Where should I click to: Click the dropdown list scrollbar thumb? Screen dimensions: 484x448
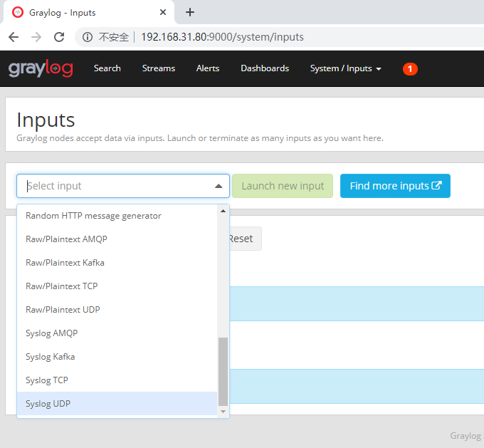223,372
